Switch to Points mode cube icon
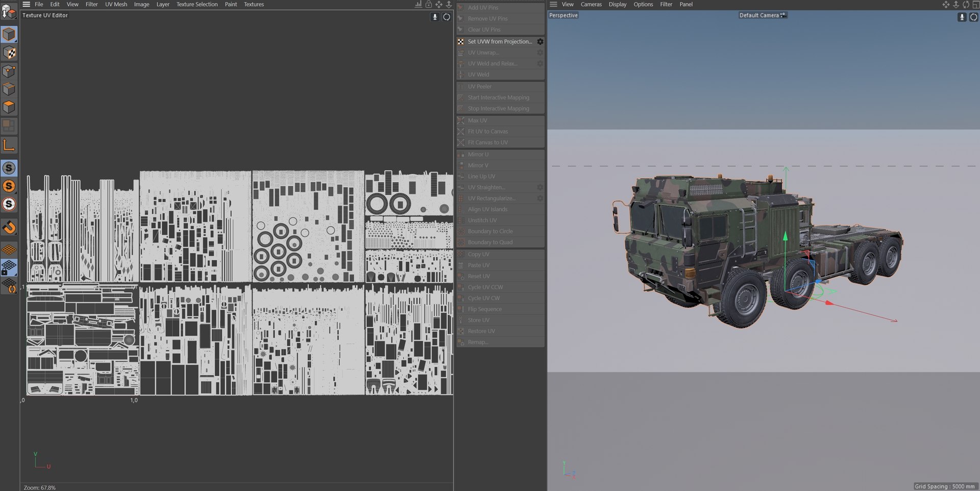This screenshot has height=491, width=980. coord(9,71)
